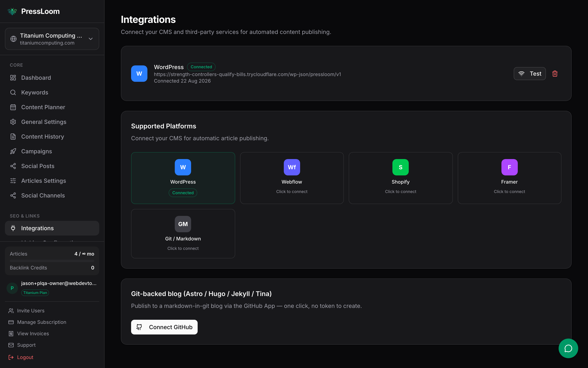This screenshot has height=368, width=588.
Task: Click the General Settings gear icon
Action: 13,122
